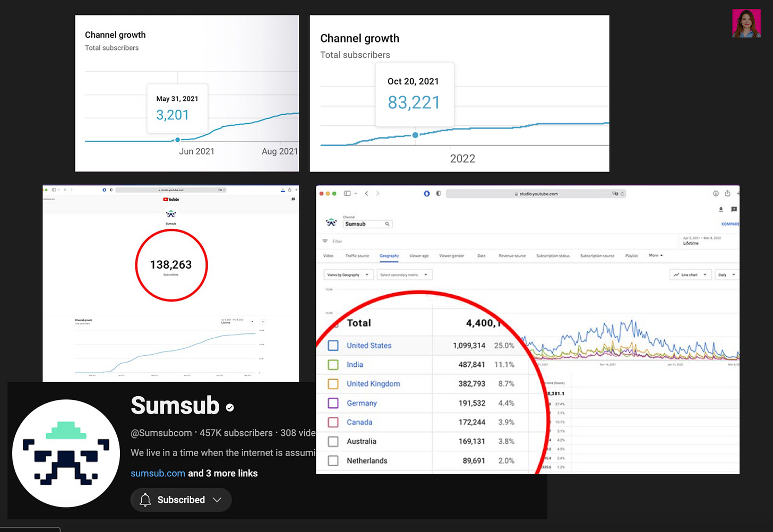This screenshot has width=773, height=532.
Task: Click the privacy shield icon in Geography window
Action: 438,194
